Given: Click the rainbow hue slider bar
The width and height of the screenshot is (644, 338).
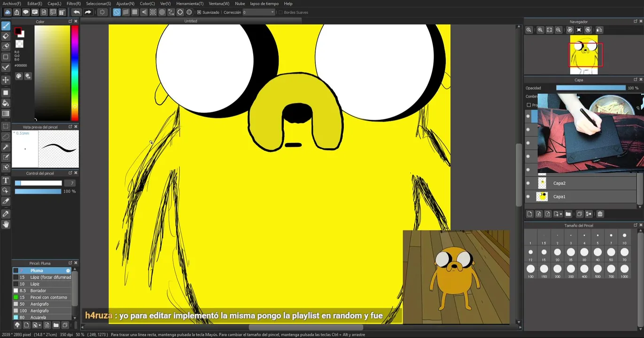Looking at the screenshot, I should (x=75, y=73).
